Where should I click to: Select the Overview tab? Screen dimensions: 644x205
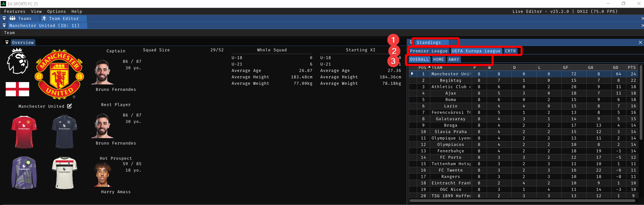click(23, 43)
